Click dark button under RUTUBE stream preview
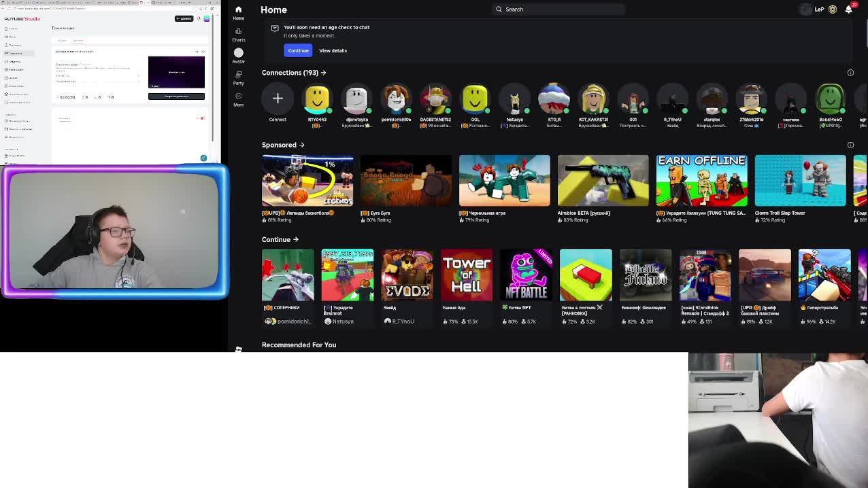The width and height of the screenshot is (868, 488). click(176, 97)
